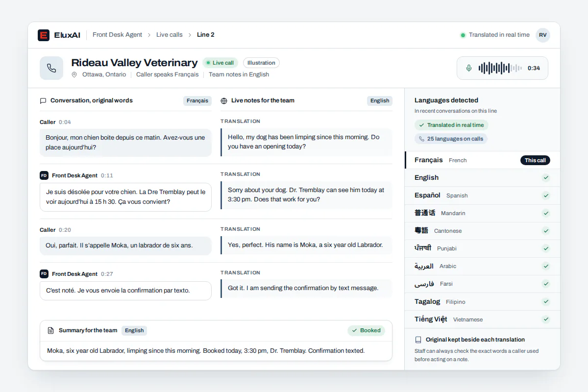
Task: Click the Translated in real time pill in sidebar
Action: 451,125
